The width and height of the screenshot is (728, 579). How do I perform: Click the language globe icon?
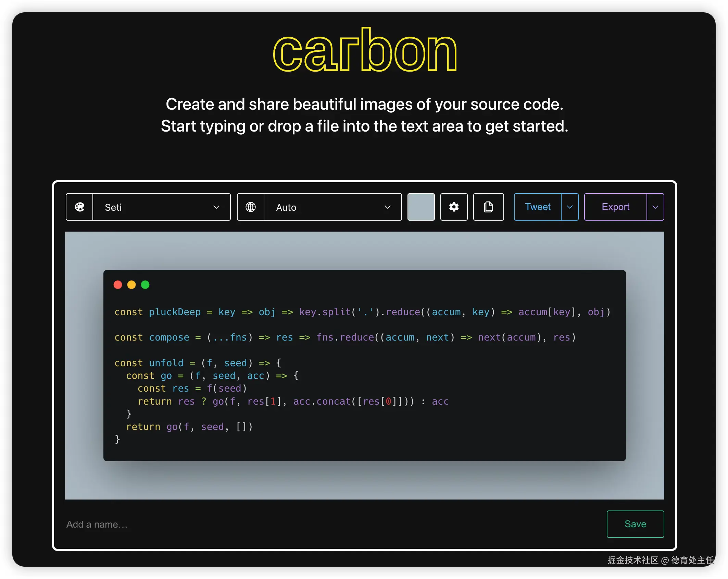tap(251, 207)
